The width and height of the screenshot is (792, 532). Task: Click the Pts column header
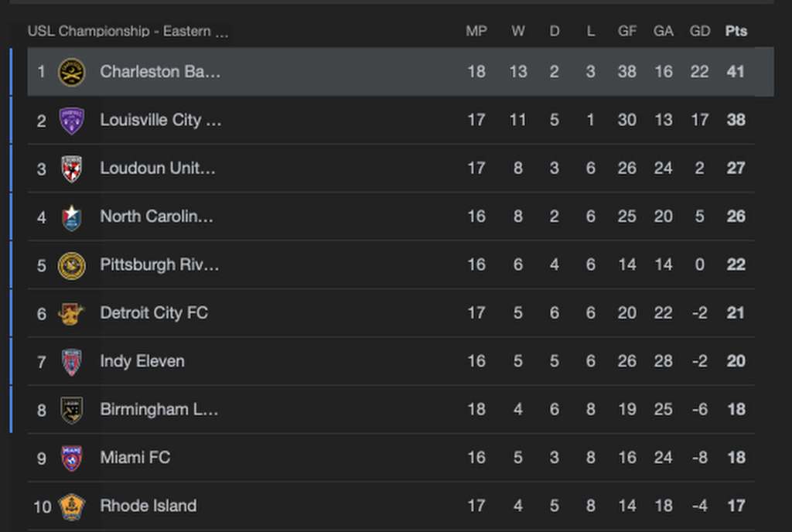click(736, 32)
